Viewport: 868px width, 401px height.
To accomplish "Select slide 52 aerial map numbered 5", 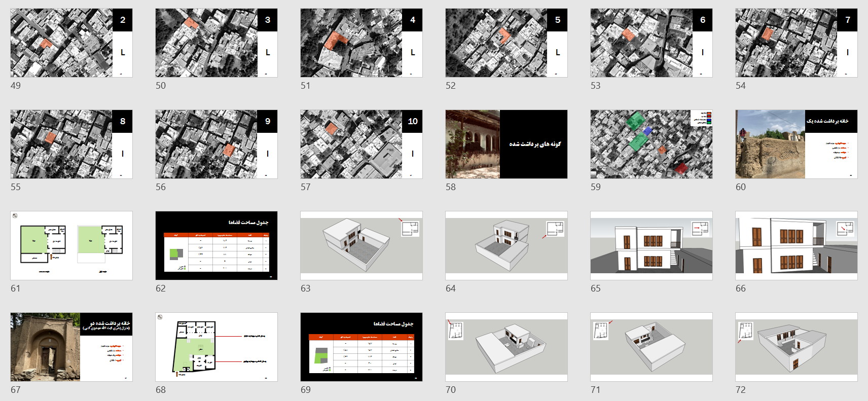I will pyautogui.click(x=506, y=43).
